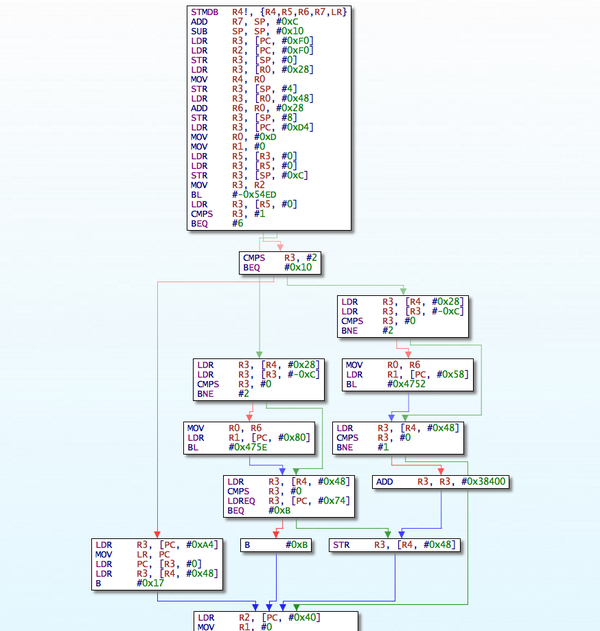Click the ADD R7, SP, #0xC line
The image size is (600, 631).
(244, 22)
